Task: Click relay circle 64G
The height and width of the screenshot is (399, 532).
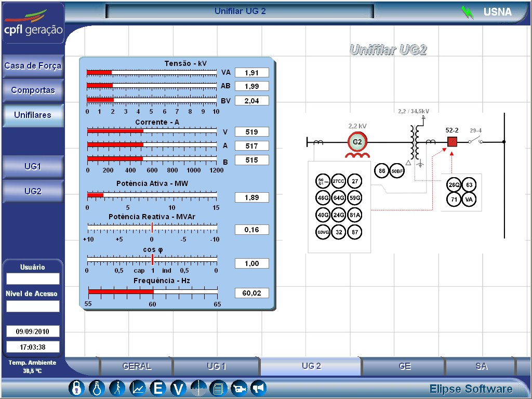Action: pos(339,198)
